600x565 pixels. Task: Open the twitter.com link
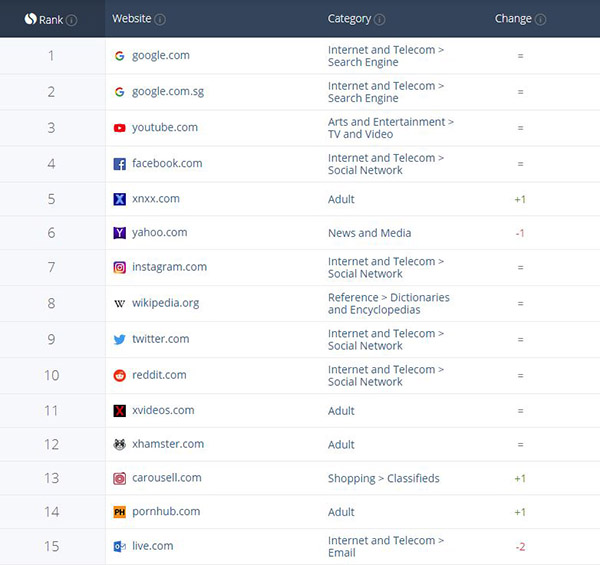[161, 339]
